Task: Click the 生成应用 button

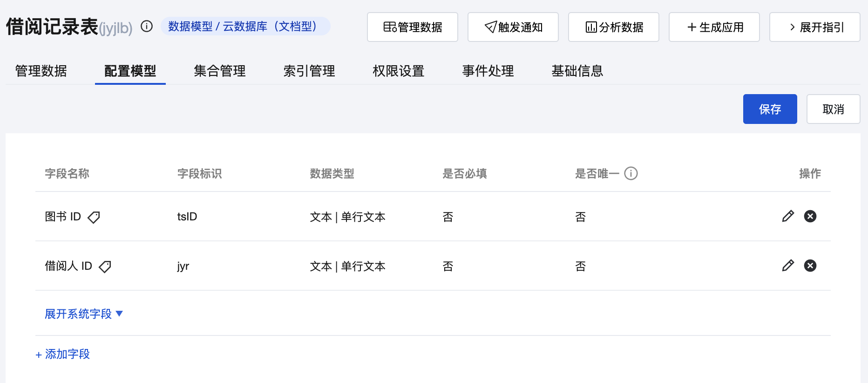Action: point(714,27)
